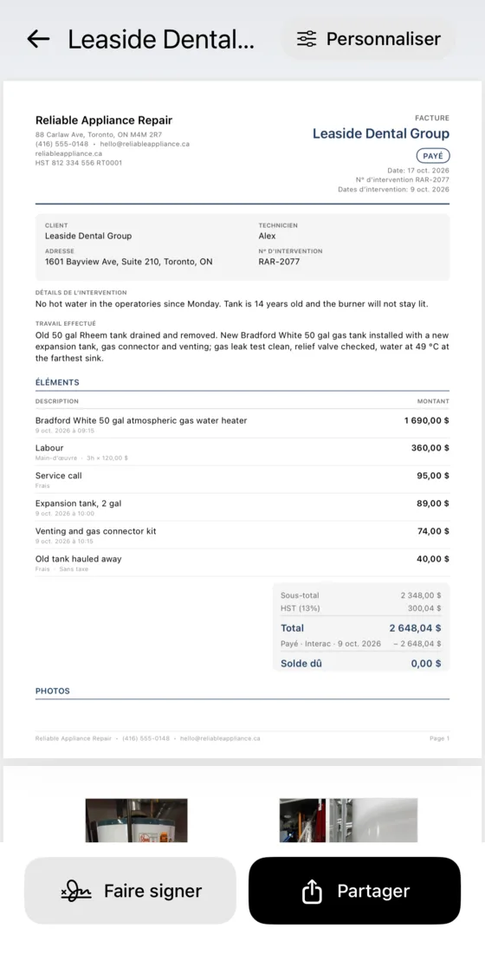This screenshot has height=980, width=485.
Task: Click the PAYÉ status badge
Action: pyautogui.click(x=432, y=156)
